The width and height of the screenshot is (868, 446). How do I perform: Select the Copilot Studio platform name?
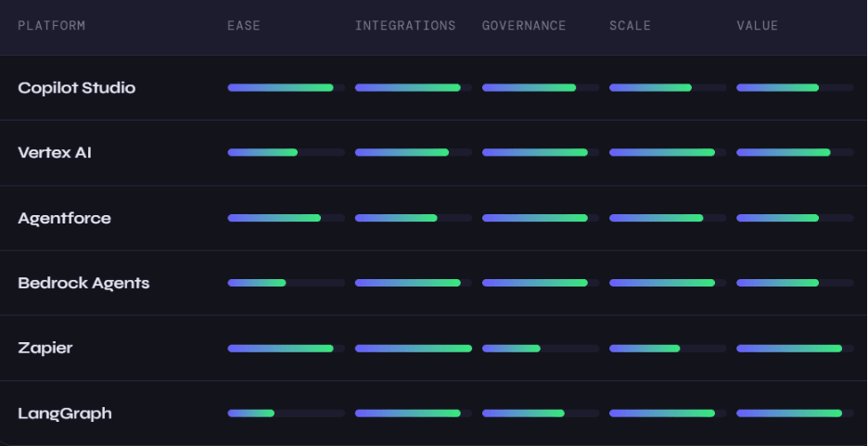[x=76, y=88]
